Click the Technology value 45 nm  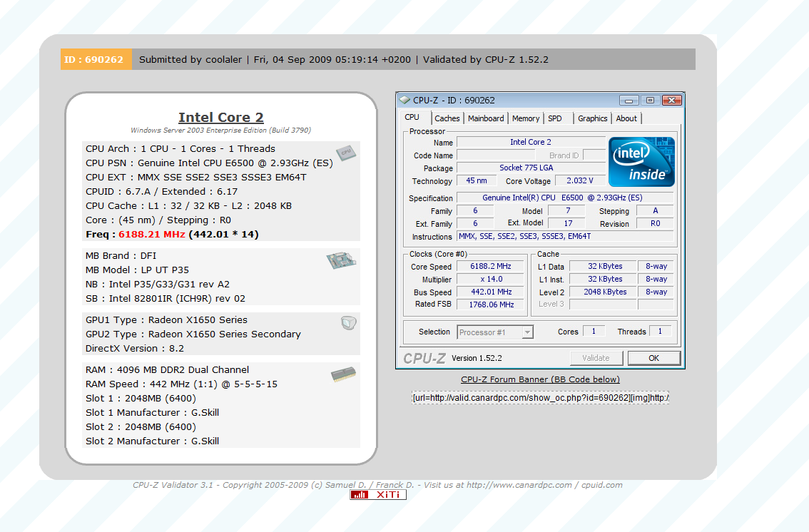click(x=477, y=181)
